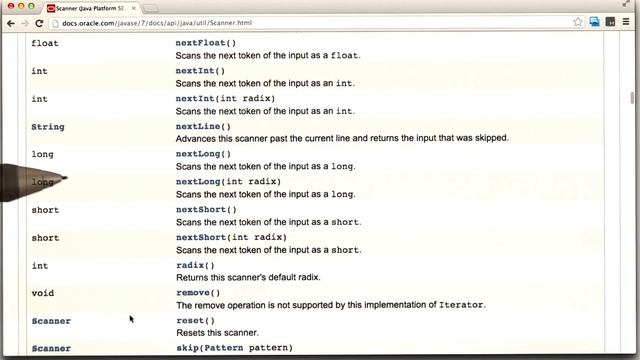640x360 pixels.
Task: Go back using the browser back arrow
Action: click(11, 23)
